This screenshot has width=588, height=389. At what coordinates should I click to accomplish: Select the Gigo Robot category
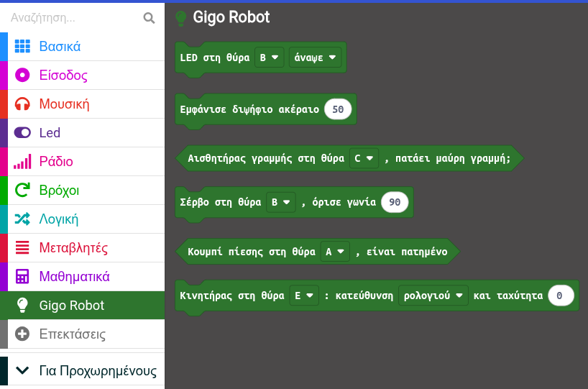coord(71,306)
